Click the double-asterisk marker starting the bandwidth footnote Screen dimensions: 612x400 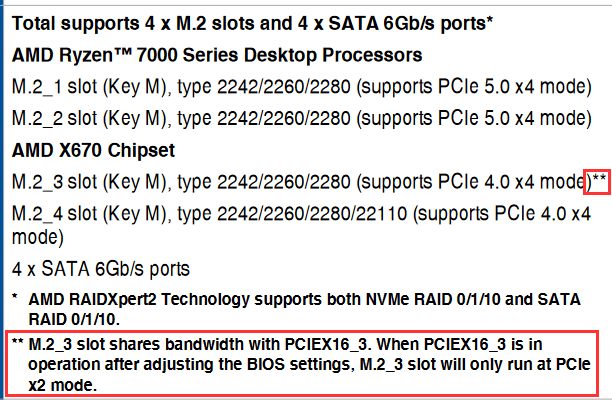pos(18,345)
